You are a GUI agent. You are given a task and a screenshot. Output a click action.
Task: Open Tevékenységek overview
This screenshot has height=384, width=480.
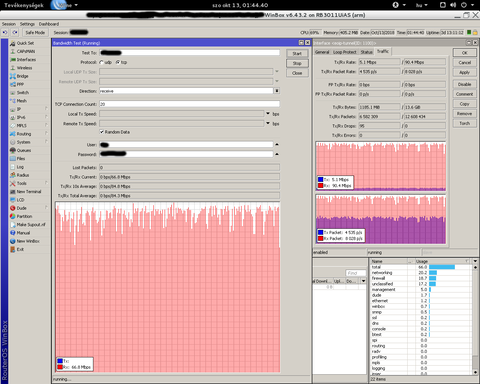tap(24, 5)
